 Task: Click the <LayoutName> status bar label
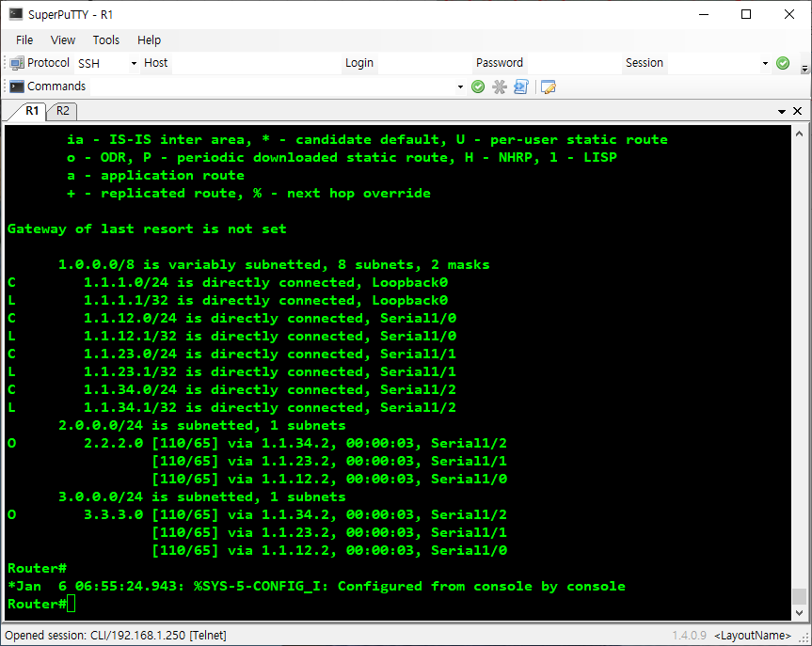point(753,635)
